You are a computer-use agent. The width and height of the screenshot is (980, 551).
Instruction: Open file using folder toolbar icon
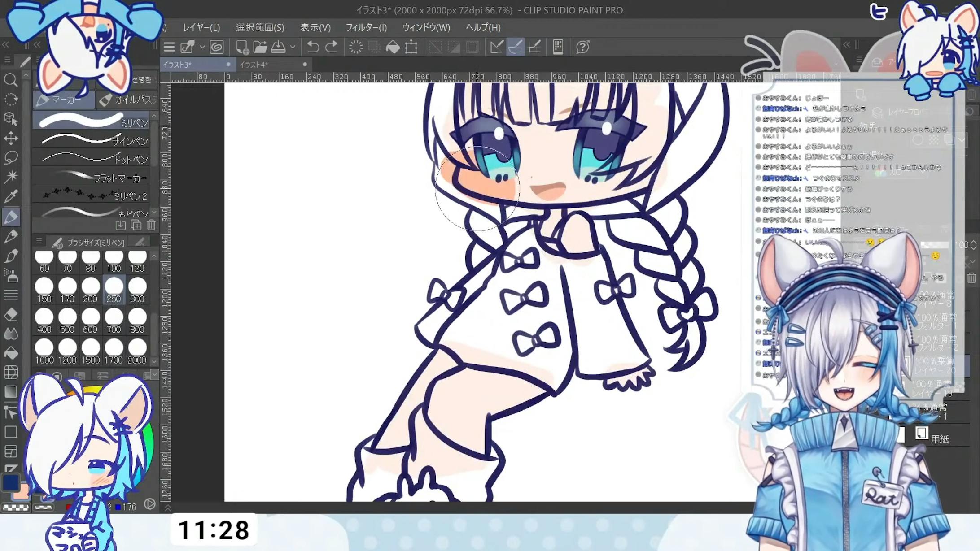click(x=260, y=47)
